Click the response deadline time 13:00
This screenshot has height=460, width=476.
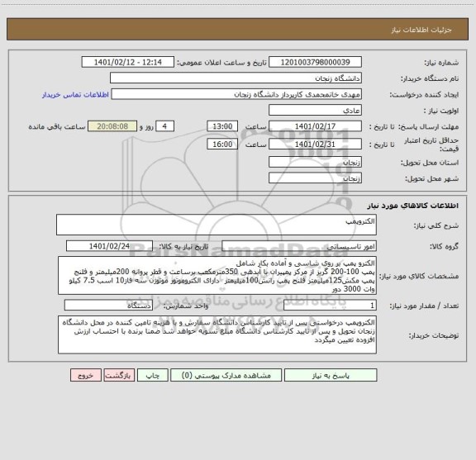[x=222, y=126]
